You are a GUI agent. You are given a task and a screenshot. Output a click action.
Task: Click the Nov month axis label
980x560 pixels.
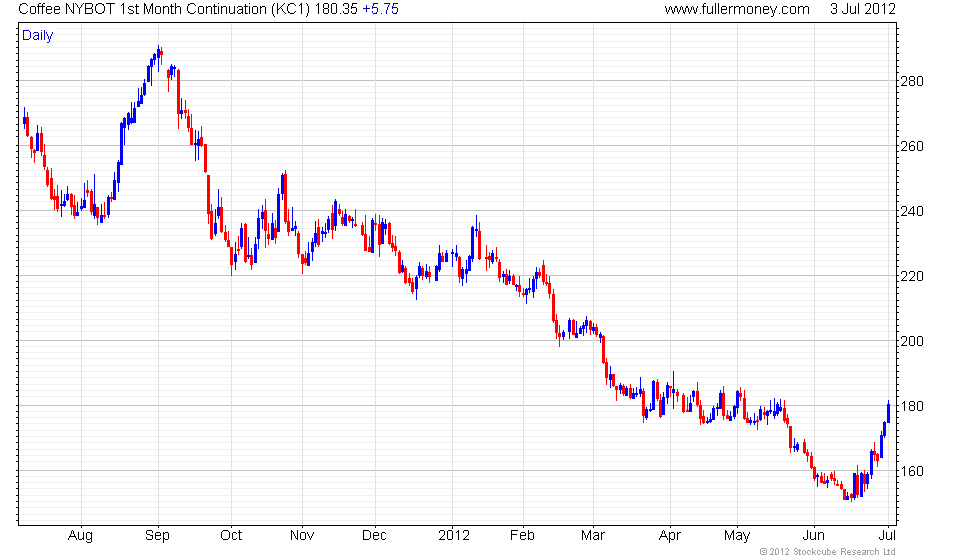[302, 536]
